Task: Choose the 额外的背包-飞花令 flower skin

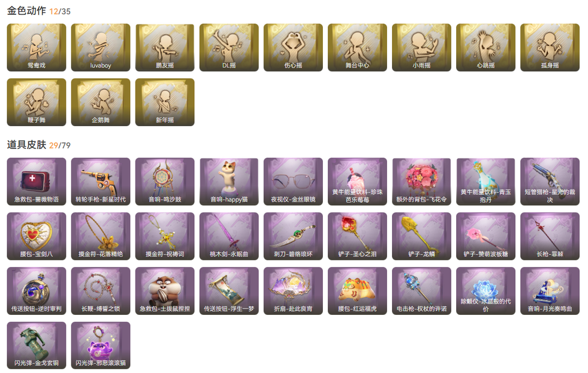Action: coord(421,182)
